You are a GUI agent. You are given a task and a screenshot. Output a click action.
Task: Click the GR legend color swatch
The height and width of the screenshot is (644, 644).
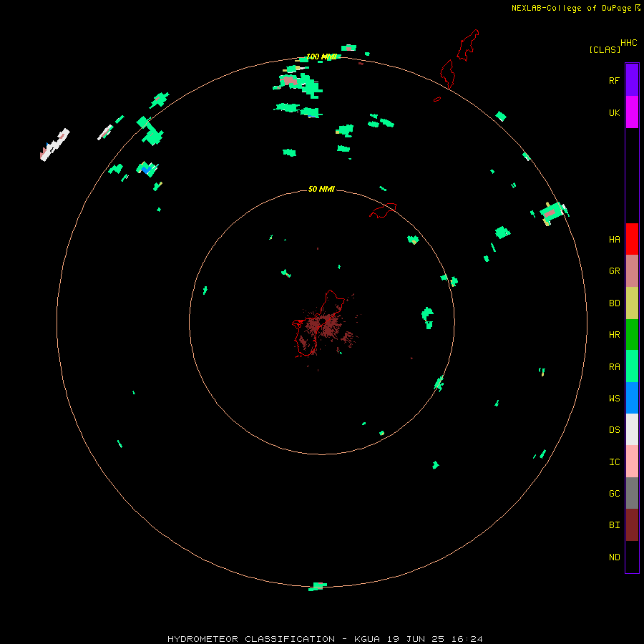(632, 271)
